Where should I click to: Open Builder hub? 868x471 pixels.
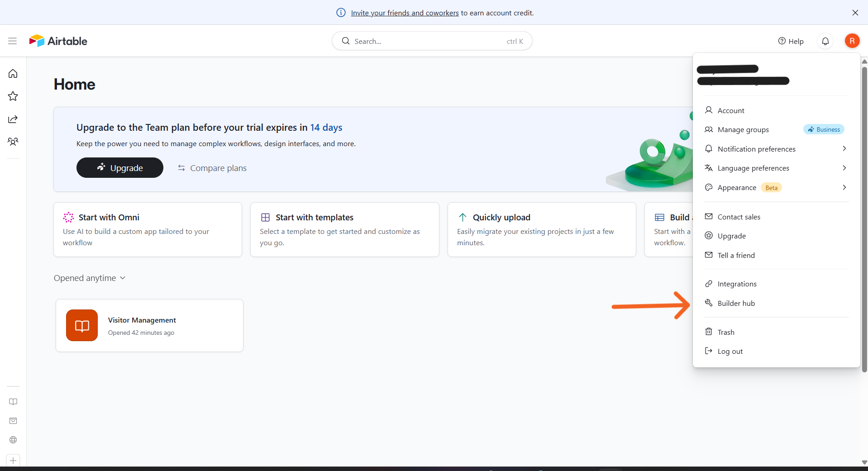776,303
